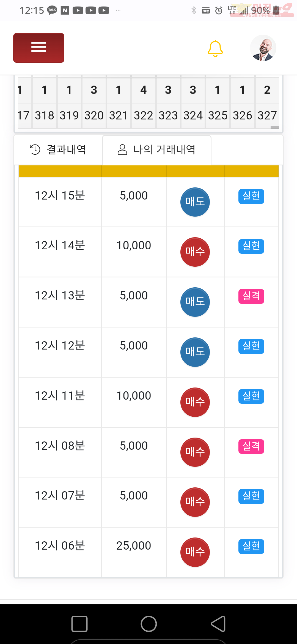Click the 매수 badge for 12시 11분
The width and height of the screenshot is (297, 644).
[x=195, y=402]
